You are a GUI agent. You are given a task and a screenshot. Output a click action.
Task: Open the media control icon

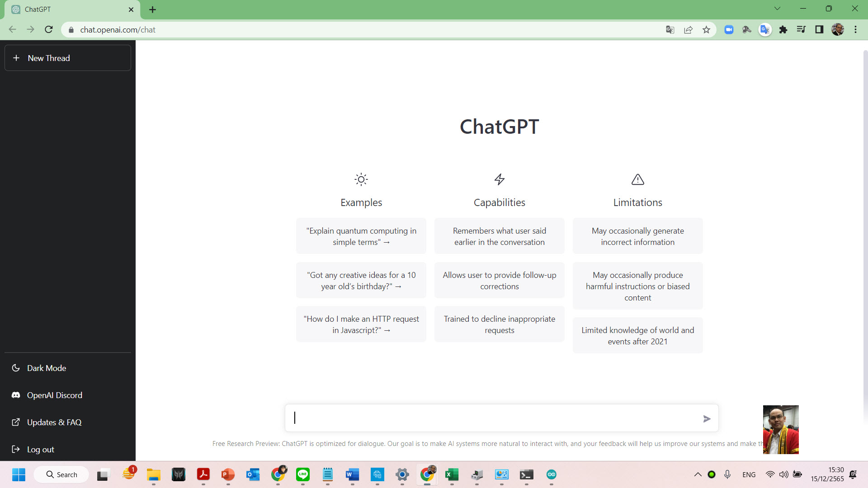tap(801, 30)
